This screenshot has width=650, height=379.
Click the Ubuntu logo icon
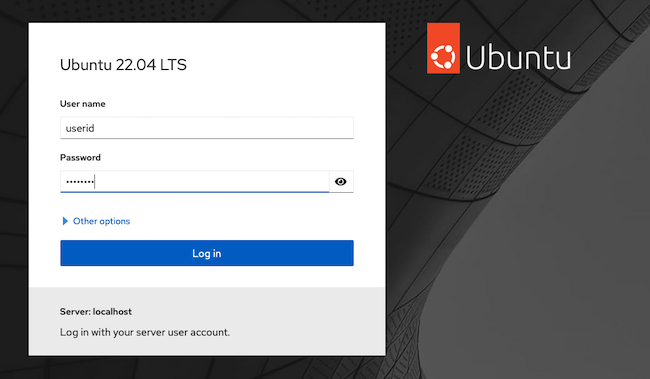[443, 48]
